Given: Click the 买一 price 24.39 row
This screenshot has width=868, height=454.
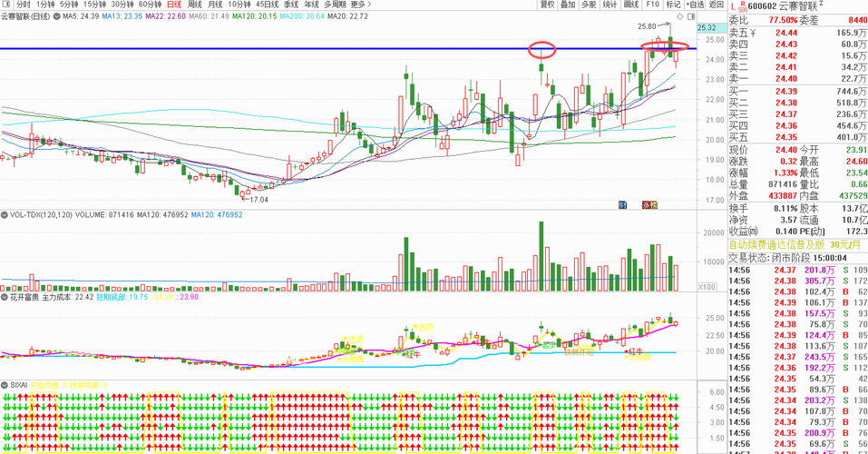Looking at the screenshot, I should pos(797,91).
